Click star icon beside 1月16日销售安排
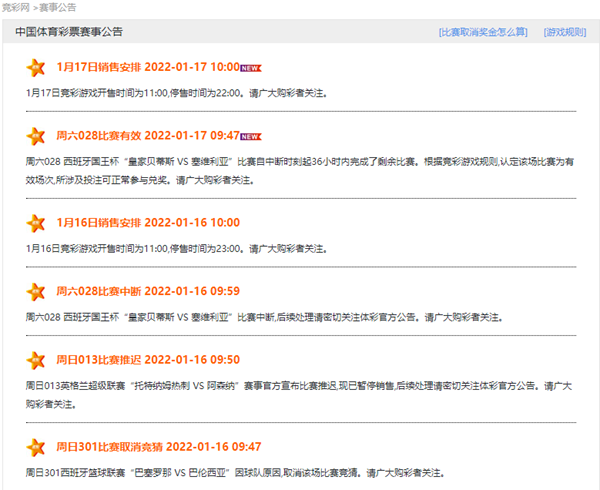This screenshot has height=490, width=600. [36, 223]
